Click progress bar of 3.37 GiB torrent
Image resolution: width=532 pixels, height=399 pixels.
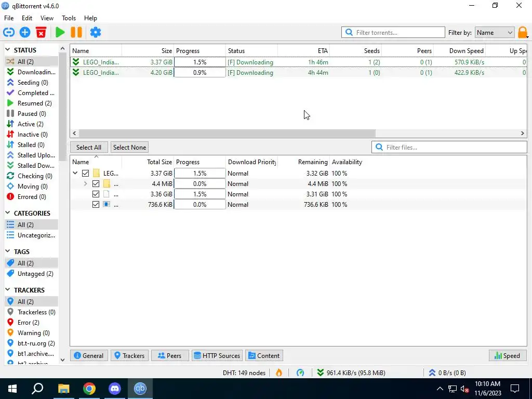pos(199,62)
